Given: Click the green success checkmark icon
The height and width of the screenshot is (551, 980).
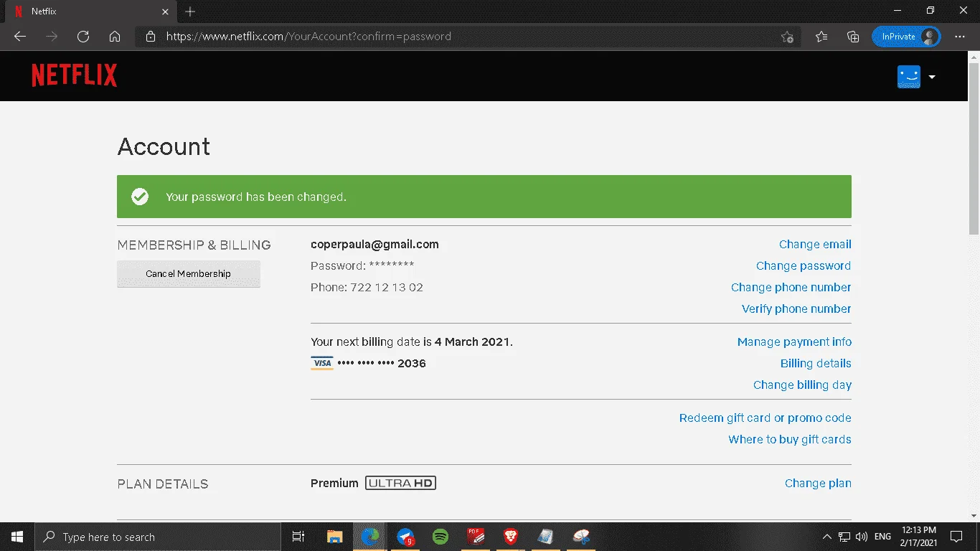Looking at the screenshot, I should click(140, 197).
